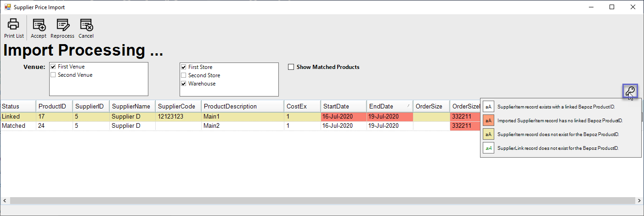Check the Second Venue checkbox
Image resolution: width=644 pixels, height=216 pixels.
click(x=53, y=75)
